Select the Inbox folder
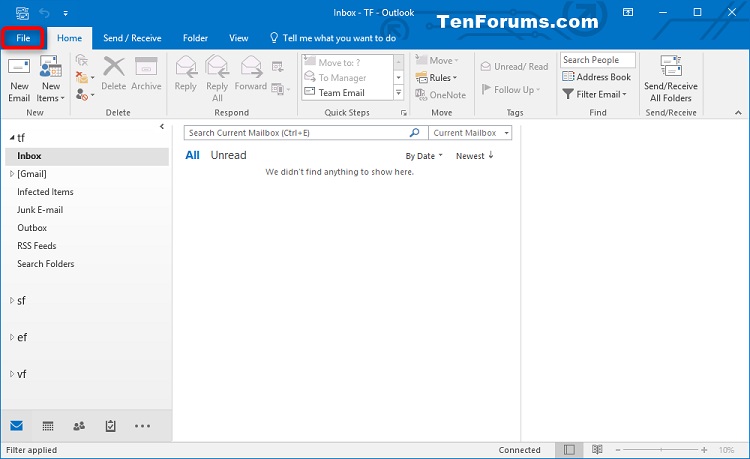The width and height of the screenshot is (750, 459). tap(87, 156)
